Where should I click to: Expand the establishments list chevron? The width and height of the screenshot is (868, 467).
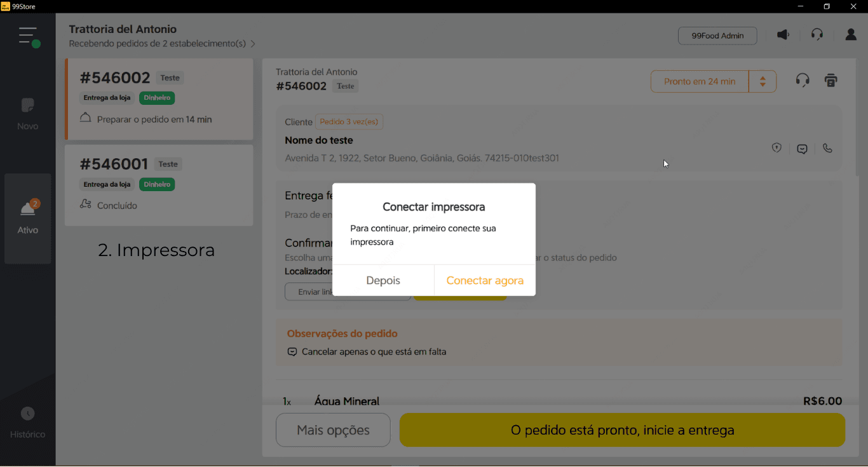click(253, 44)
